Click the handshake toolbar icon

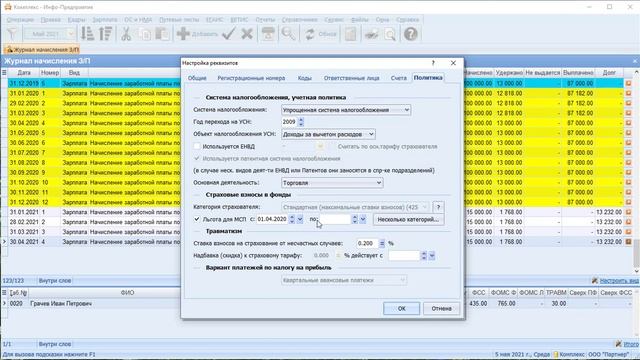pyautogui.click(x=371, y=34)
